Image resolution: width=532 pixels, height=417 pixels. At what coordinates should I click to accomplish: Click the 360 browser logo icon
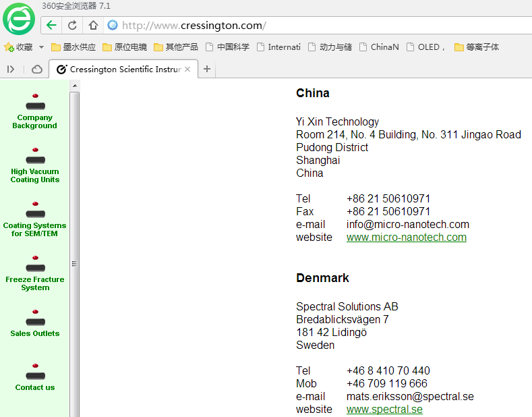pyautogui.click(x=19, y=19)
